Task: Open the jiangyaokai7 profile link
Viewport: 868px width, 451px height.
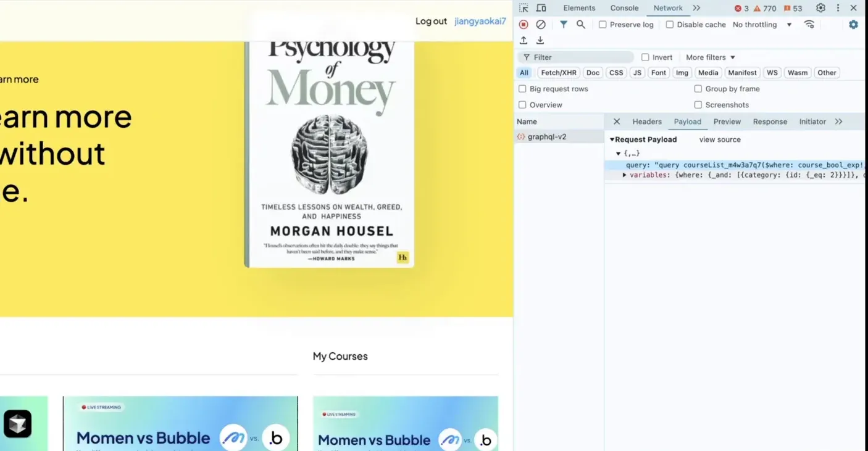Action: pos(480,21)
